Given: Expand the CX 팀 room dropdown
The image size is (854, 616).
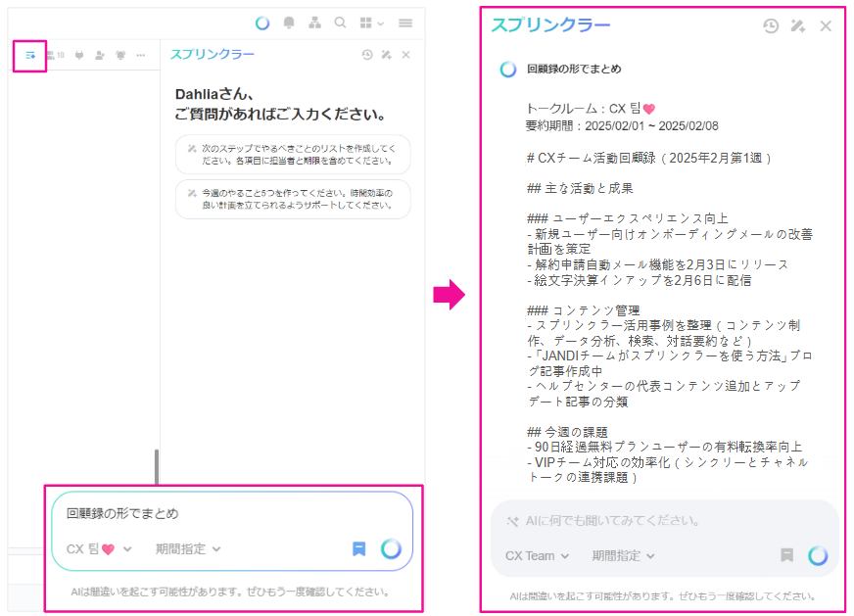Looking at the screenshot, I should [x=99, y=549].
